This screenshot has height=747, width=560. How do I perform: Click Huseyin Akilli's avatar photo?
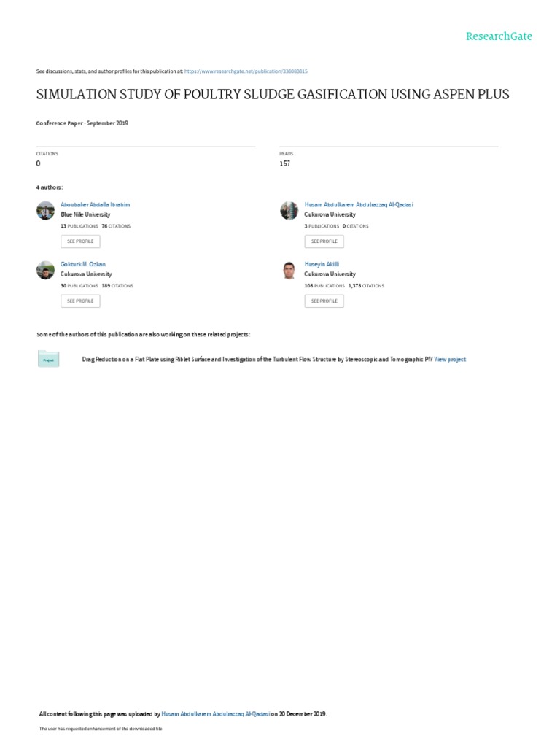[x=289, y=270]
